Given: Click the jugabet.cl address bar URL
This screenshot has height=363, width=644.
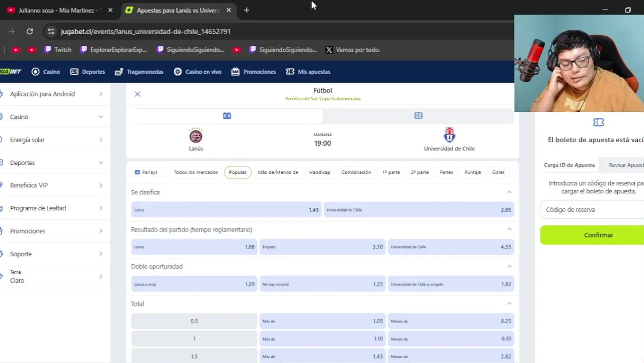Looking at the screenshot, I should (146, 31).
